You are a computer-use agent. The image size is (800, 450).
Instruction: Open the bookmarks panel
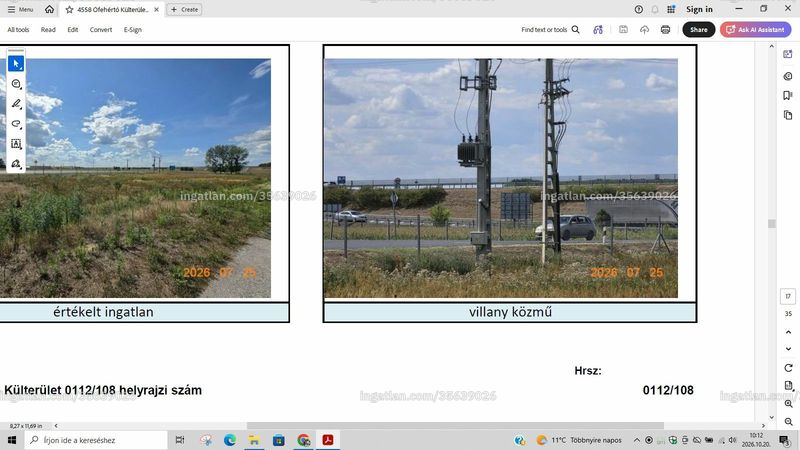[788, 95]
